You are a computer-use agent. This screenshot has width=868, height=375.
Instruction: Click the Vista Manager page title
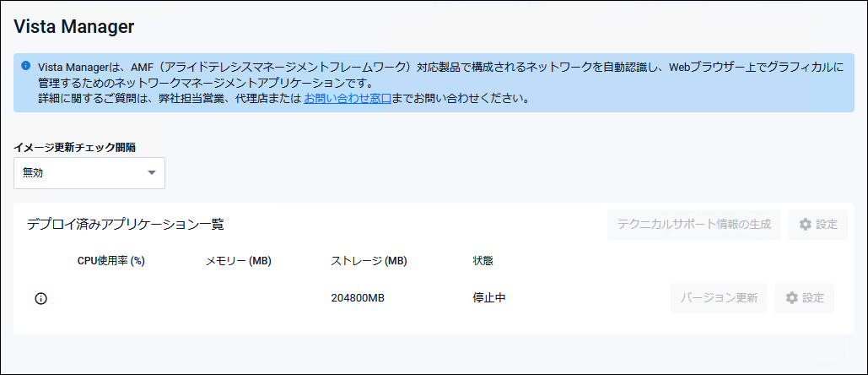tap(73, 26)
